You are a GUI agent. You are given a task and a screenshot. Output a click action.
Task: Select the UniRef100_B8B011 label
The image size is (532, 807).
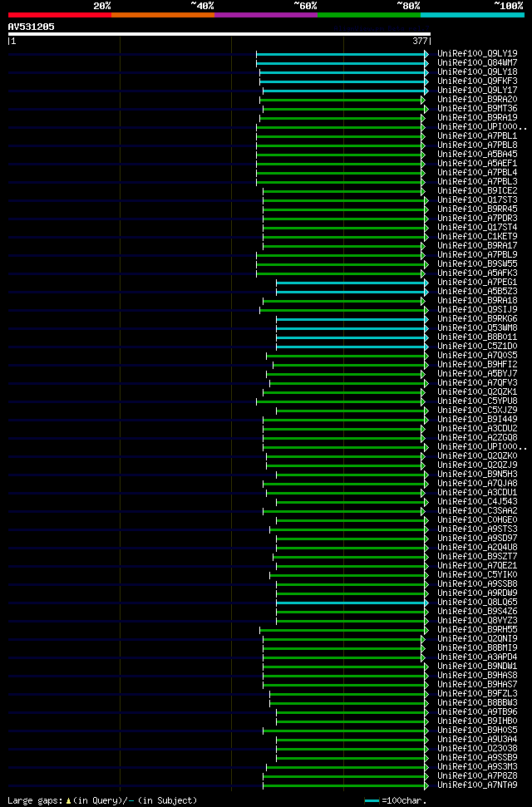(477, 337)
